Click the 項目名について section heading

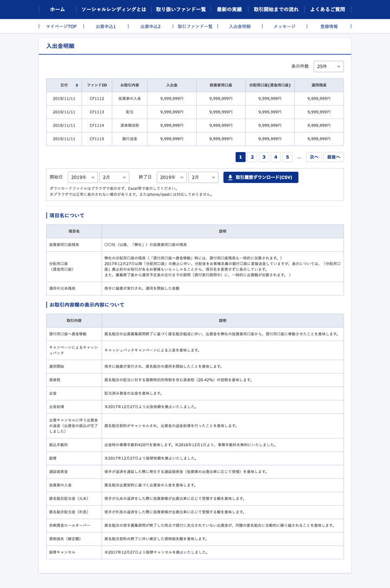point(67,215)
